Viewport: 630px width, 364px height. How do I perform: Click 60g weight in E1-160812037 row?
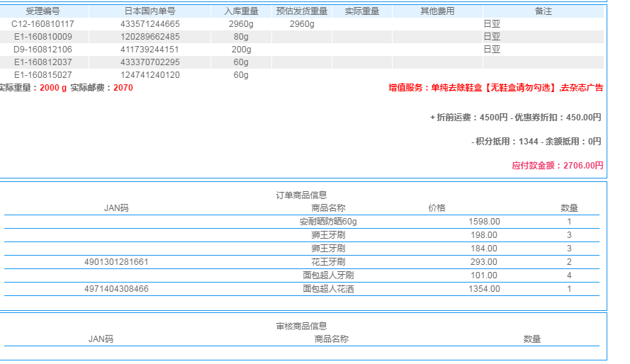[x=241, y=62]
